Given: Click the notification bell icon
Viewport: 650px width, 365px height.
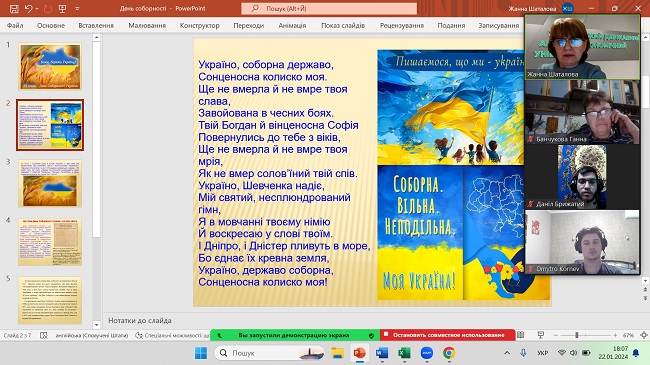Looking at the screenshot, I should [636, 353].
